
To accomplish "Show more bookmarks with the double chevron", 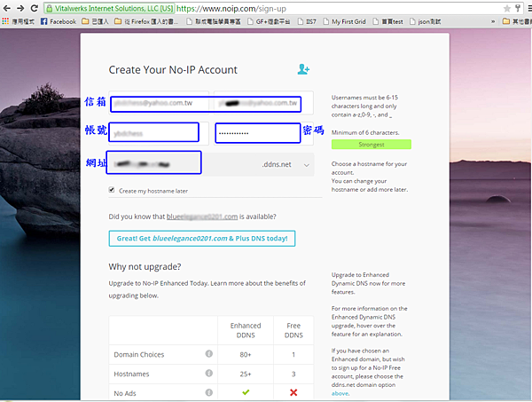I will [x=493, y=21].
